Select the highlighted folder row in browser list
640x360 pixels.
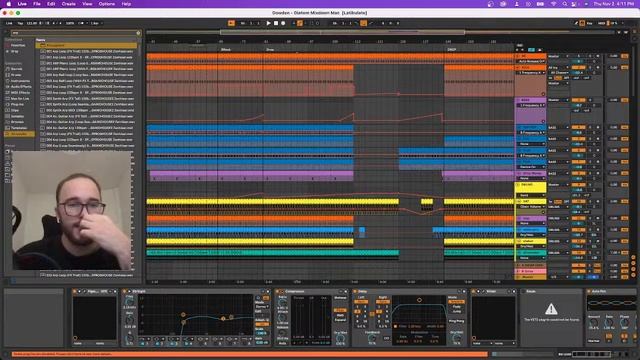click(87, 45)
